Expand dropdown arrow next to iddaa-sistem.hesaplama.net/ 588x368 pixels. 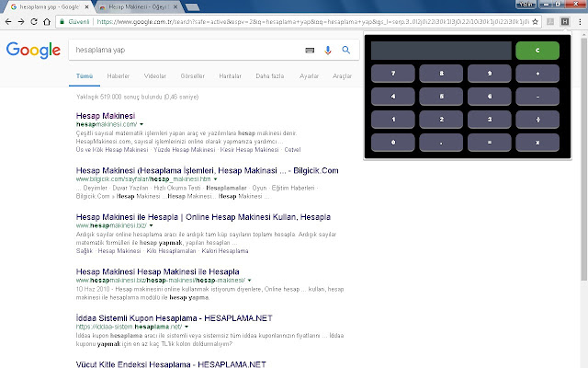(x=187, y=327)
